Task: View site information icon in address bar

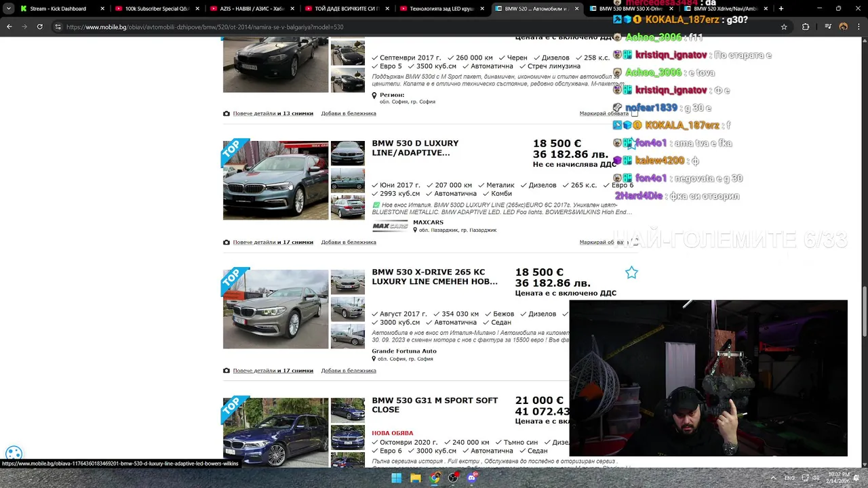Action: 58,26
